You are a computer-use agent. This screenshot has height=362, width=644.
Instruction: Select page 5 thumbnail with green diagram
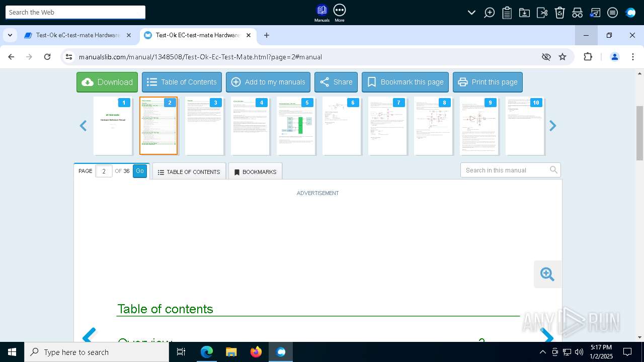[296, 126]
